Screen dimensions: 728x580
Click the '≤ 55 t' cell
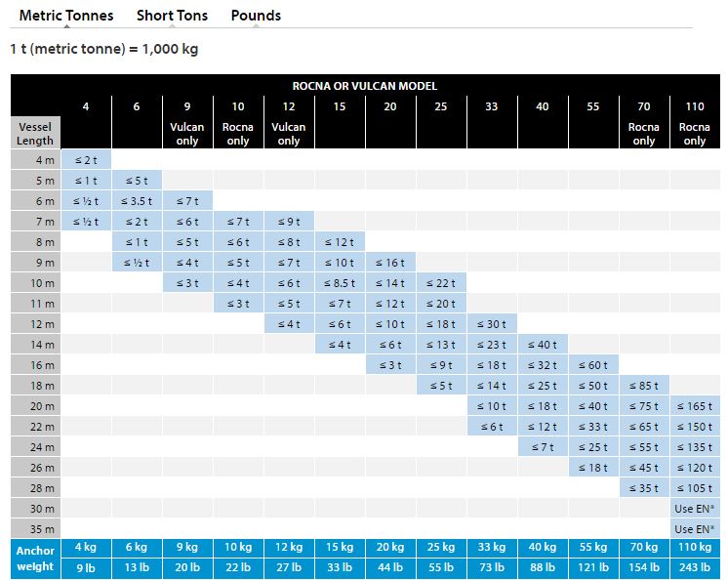tap(644, 447)
